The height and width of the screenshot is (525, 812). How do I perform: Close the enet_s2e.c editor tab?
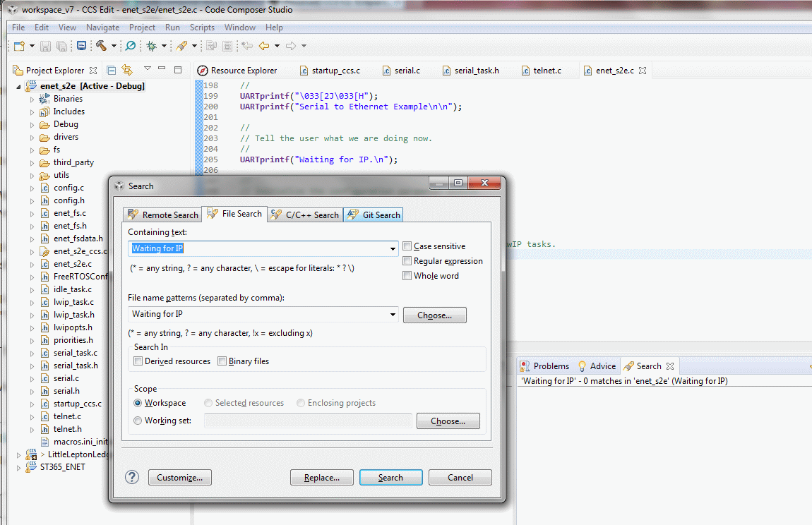tap(643, 71)
